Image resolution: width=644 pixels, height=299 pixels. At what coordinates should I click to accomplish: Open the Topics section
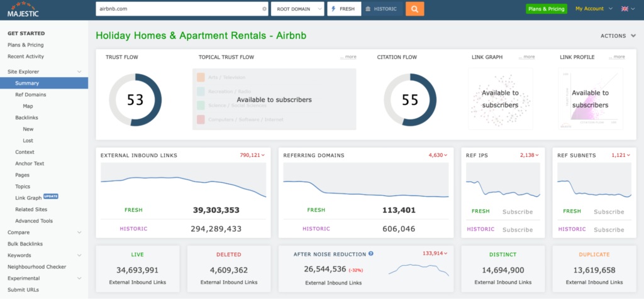23,187
